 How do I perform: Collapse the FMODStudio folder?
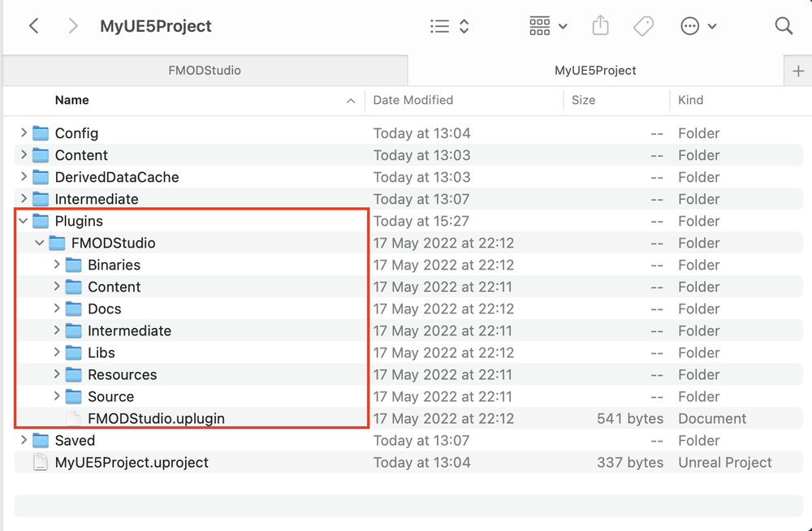40,243
